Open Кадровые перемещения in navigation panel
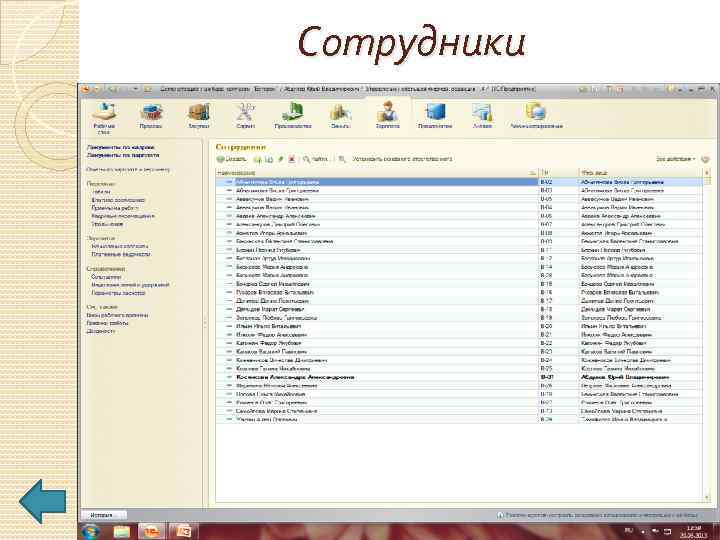Viewport: 720px width, 540px height. tap(123, 216)
